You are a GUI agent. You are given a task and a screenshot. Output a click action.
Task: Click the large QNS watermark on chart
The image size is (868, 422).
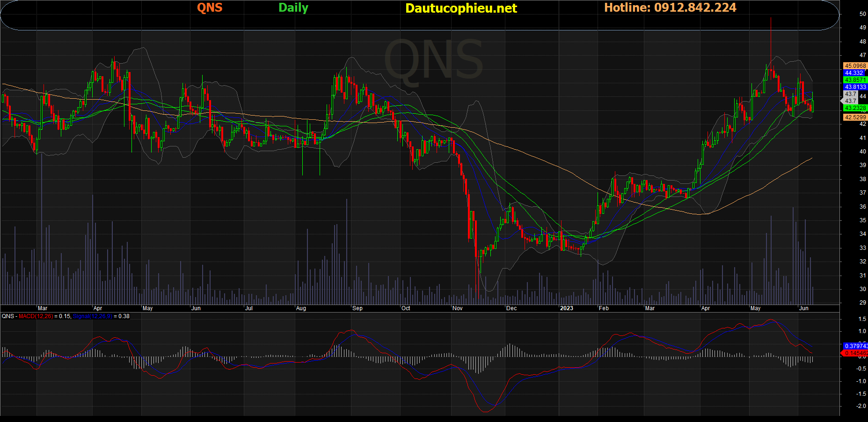coord(433,61)
